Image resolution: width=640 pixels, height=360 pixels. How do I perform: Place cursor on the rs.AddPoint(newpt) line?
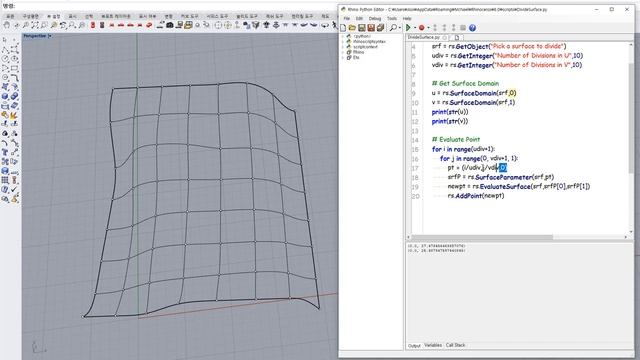point(476,196)
